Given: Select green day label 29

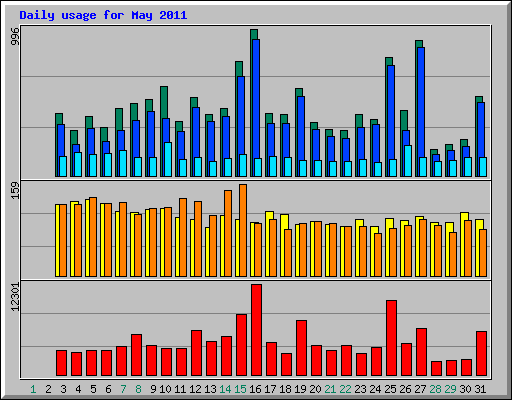Looking at the screenshot, I should click(450, 389).
